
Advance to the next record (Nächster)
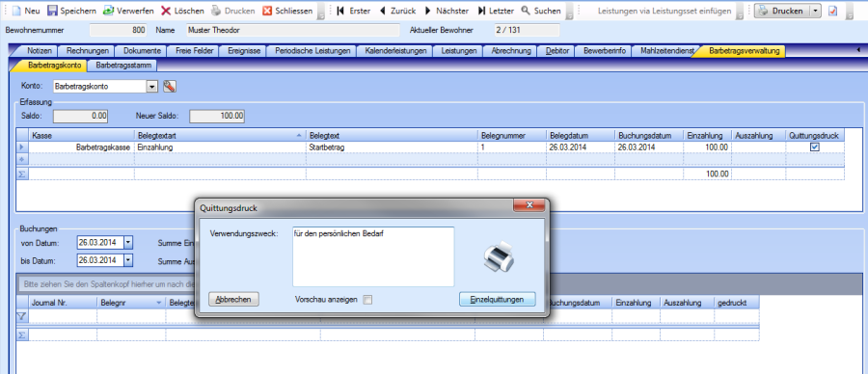(x=447, y=11)
